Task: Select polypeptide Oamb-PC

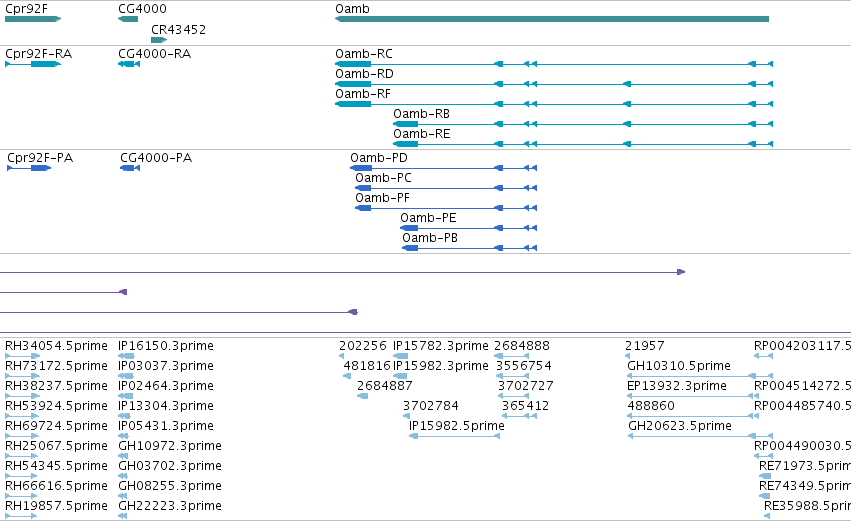Action: point(383,178)
